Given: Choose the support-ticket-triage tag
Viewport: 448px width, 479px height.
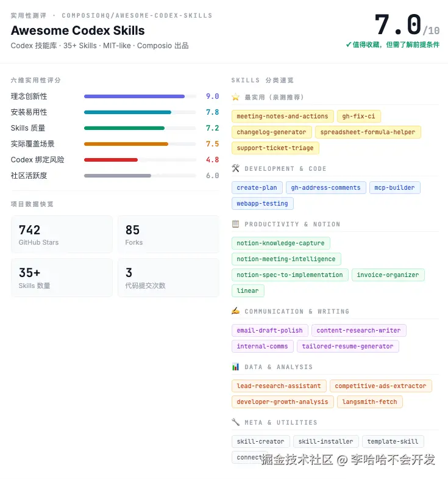Looking at the screenshot, I should coord(275,148).
